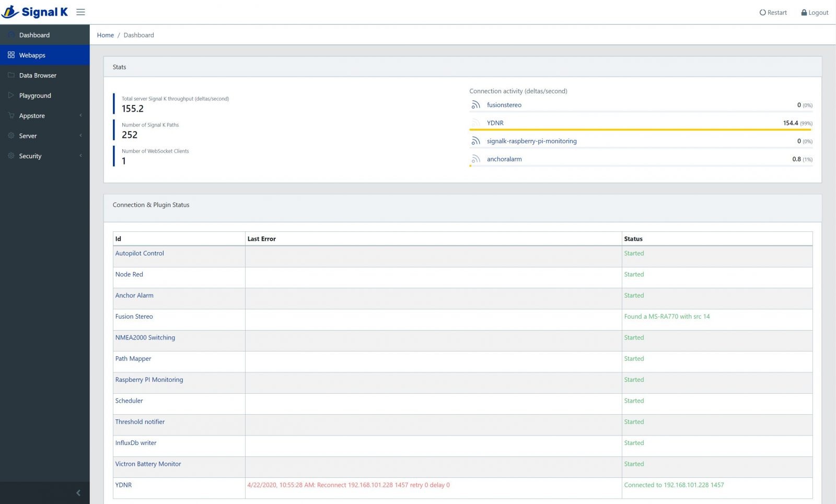Click the throughput value 155.2

(133, 109)
